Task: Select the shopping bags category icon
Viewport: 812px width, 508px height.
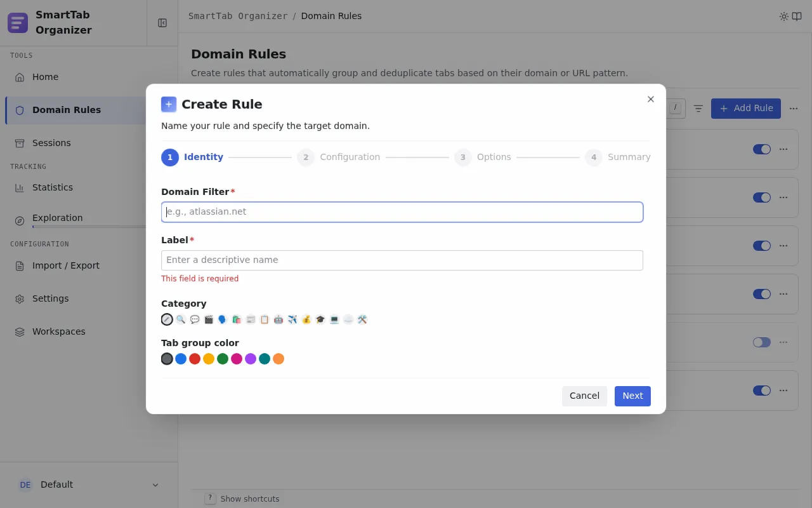Action: (x=237, y=319)
